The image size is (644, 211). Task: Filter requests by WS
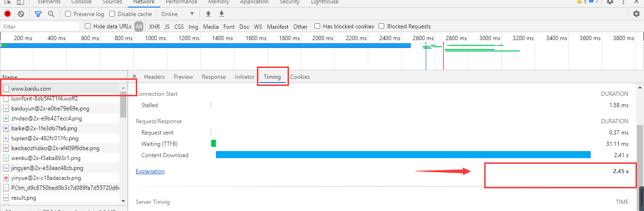[258, 27]
